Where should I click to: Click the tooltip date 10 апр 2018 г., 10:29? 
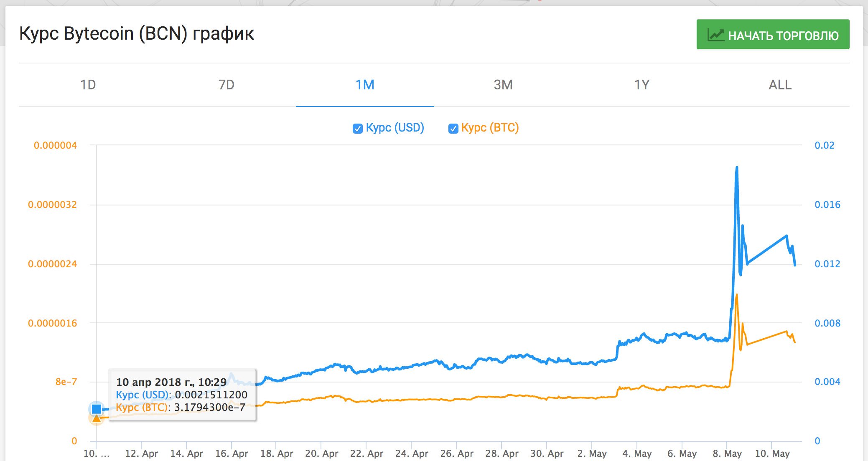[171, 382]
